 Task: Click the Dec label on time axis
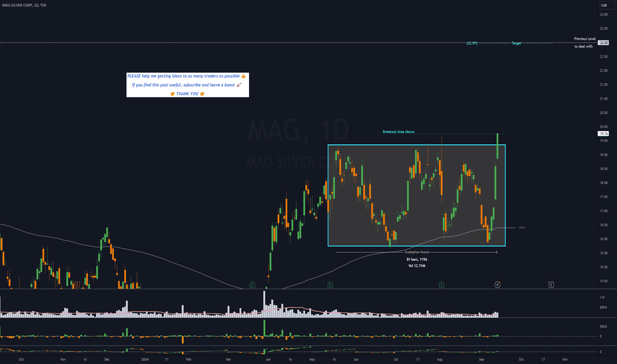point(107,359)
